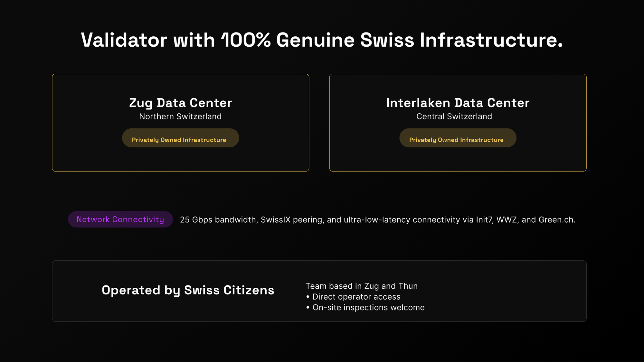Click the main Validator headline
The image size is (644, 362).
(322, 40)
